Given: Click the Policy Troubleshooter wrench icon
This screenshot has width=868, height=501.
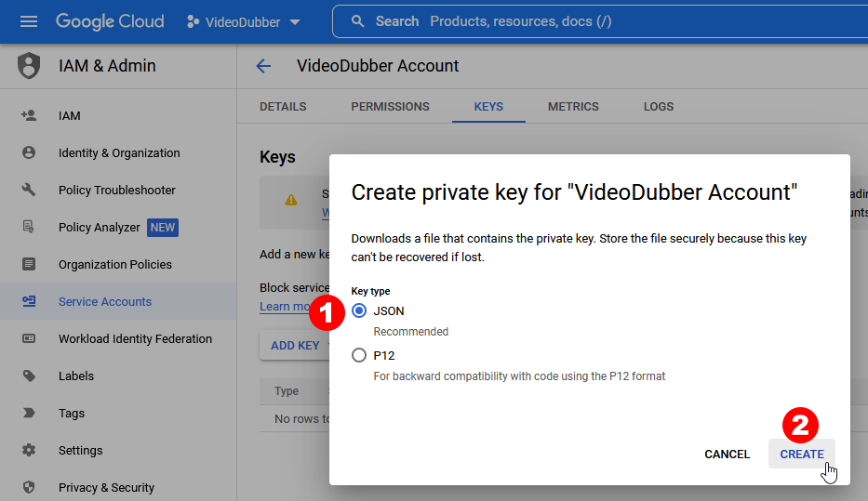Looking at the screenshot, I should pyautogui.click(x=29, y=190).
